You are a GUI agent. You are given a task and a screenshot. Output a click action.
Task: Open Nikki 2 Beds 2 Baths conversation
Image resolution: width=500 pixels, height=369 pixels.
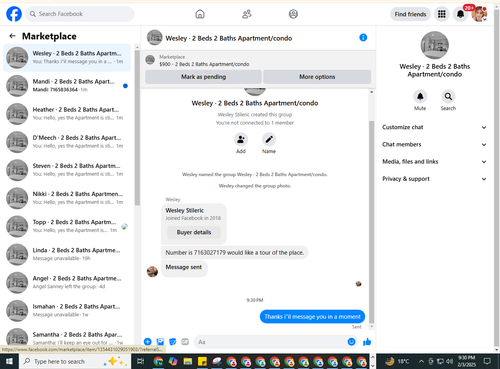[x=67, y=198]
